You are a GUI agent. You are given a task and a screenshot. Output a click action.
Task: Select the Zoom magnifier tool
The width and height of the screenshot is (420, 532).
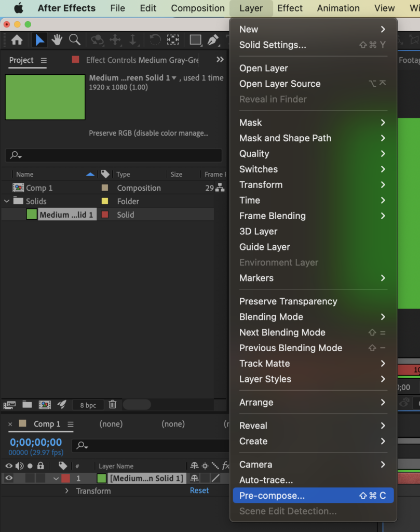coord(75,40)
